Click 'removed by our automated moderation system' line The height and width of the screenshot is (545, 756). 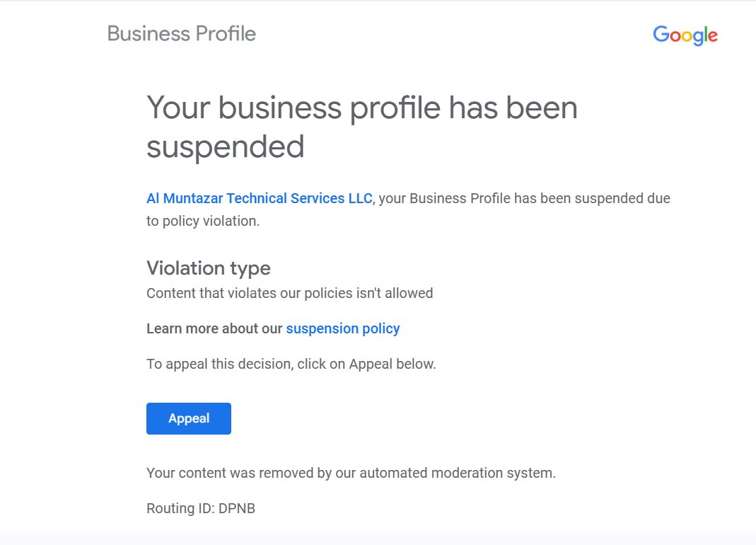[x=351, y=473]
